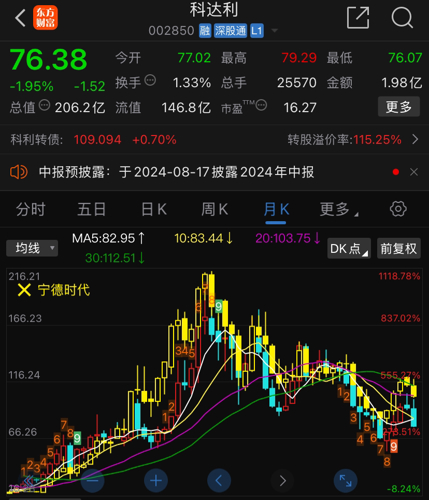Open the 均线 indicator dropdown

[x=32, y=248]
